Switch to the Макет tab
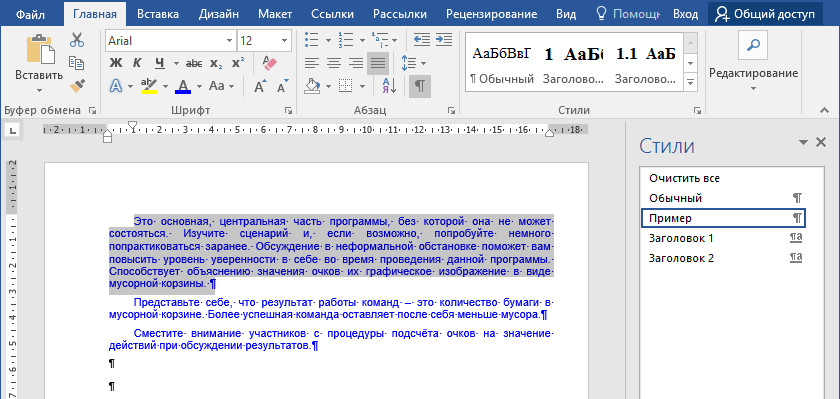This screenshot has width=840, height=399. click(275, 14)
